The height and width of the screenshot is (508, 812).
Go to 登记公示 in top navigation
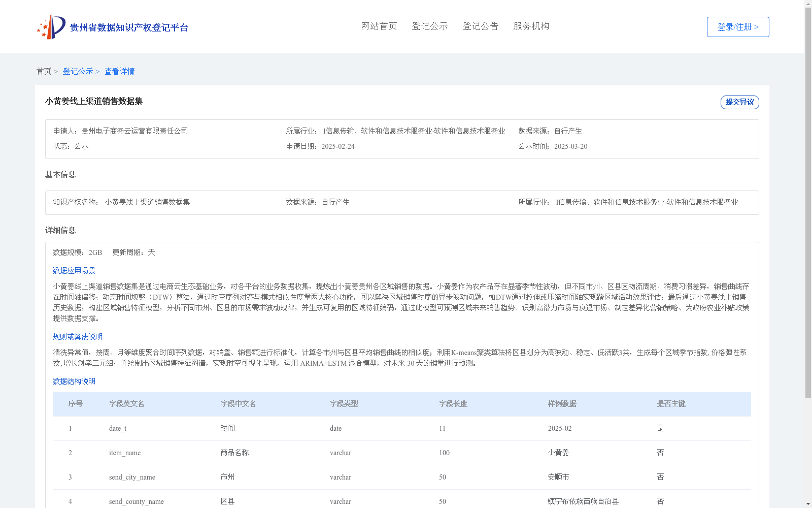[x=430, y=26]
